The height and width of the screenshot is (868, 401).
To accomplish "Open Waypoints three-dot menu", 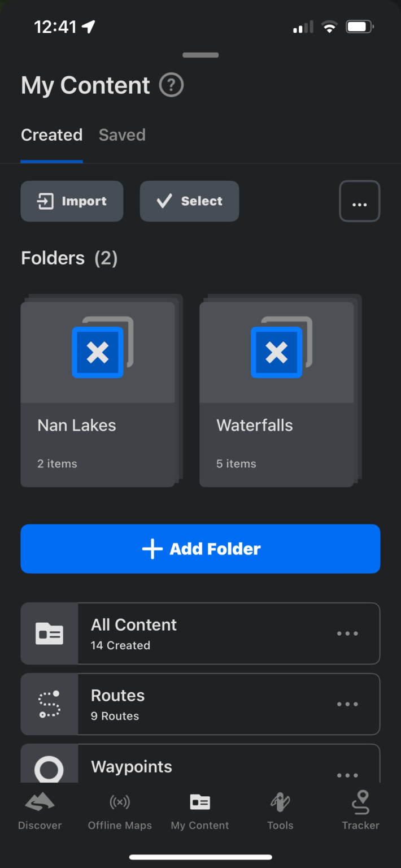I will 347,775.
